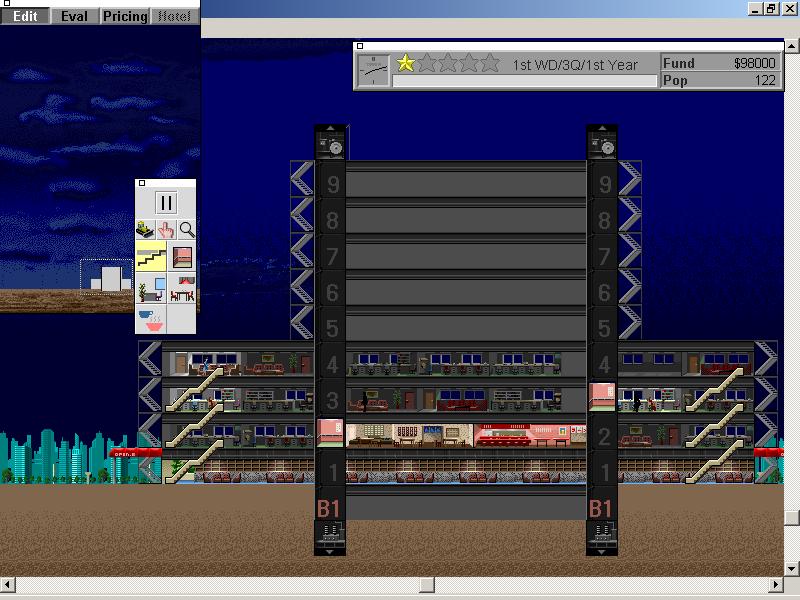Click the tower minimap thumbnail
The image size is (800, 600).
[x=110, y=277]
